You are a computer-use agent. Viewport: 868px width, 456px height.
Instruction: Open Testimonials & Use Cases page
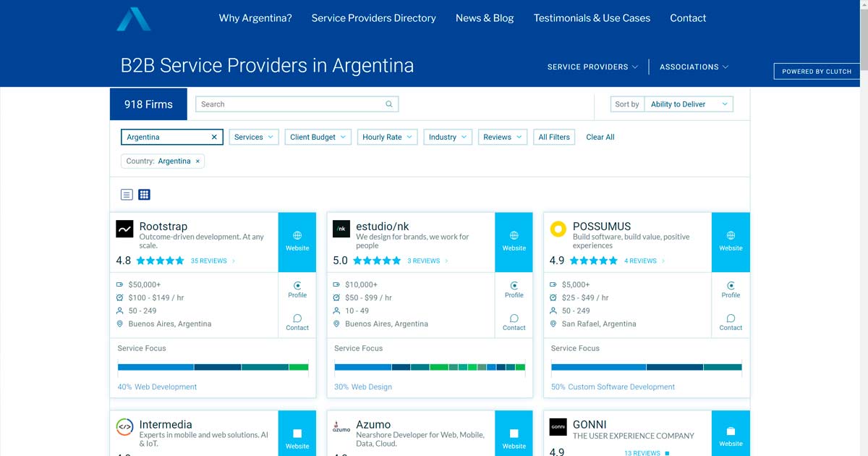click(592, 18)
